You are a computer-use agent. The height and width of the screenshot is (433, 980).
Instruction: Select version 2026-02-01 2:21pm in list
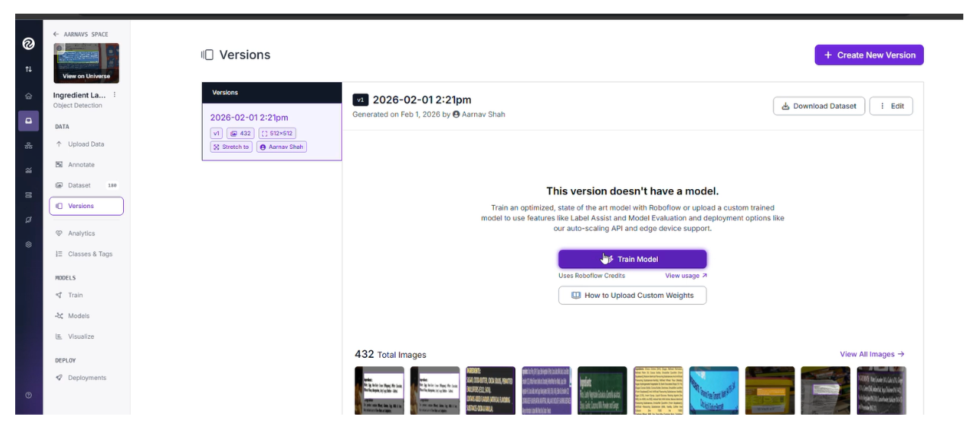[249, 118]
